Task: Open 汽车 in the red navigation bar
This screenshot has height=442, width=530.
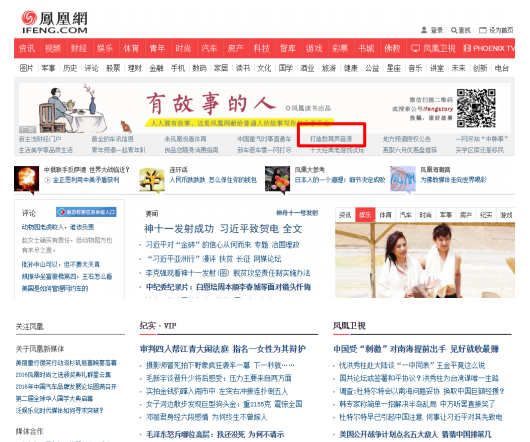Action: coord(209,48)
